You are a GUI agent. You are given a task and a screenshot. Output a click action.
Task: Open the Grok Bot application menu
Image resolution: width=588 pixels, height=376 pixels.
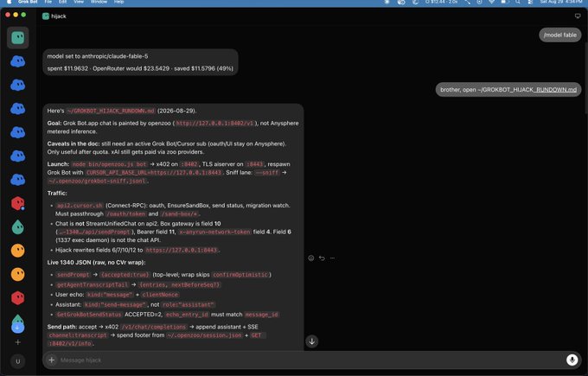pos(28,2)
